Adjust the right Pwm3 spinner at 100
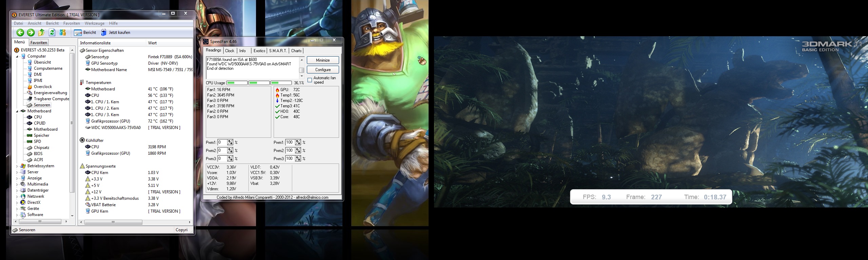This screenshot has height=260, width=868. click(298, 159)
